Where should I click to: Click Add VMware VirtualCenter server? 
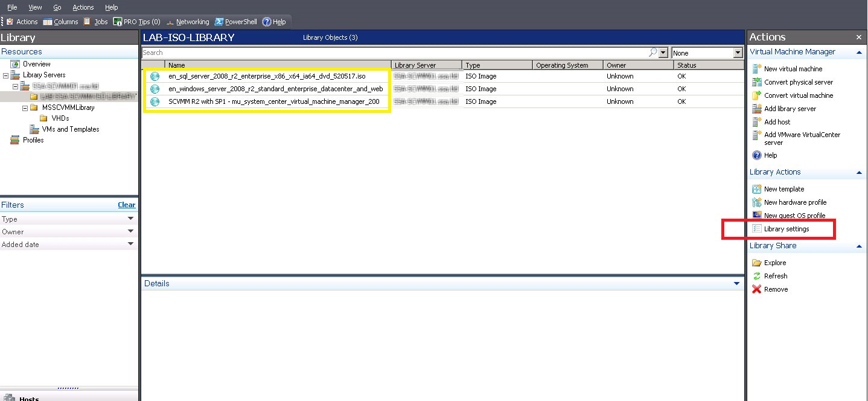coord(802,138)
